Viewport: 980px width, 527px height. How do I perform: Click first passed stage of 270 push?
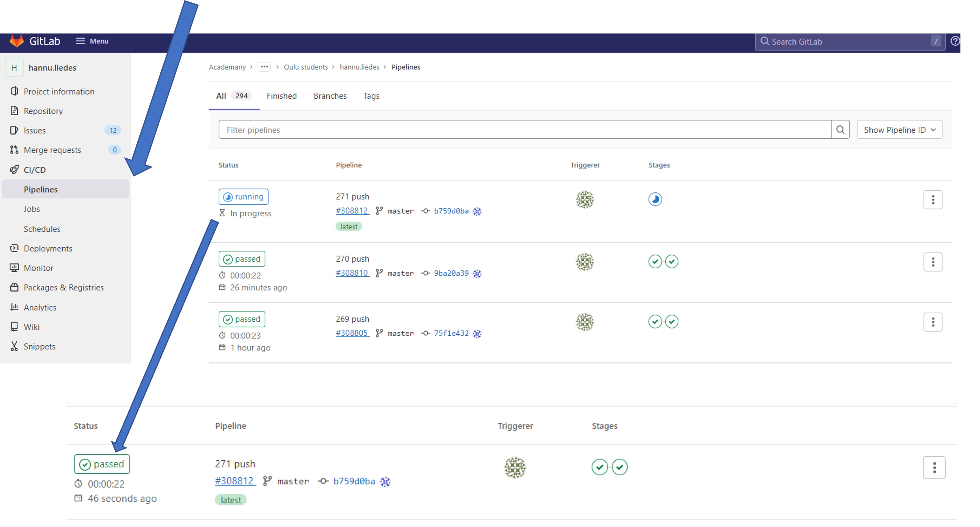655,261
